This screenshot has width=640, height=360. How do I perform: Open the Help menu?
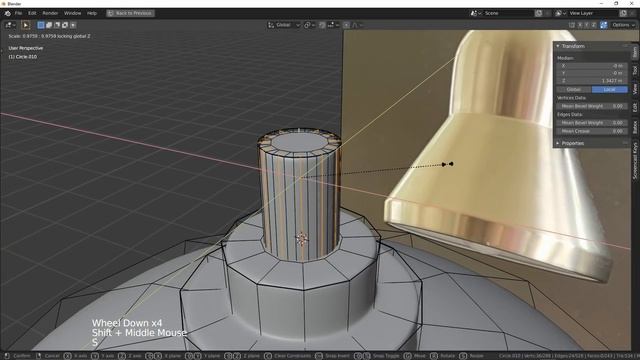tap(92, 13)
